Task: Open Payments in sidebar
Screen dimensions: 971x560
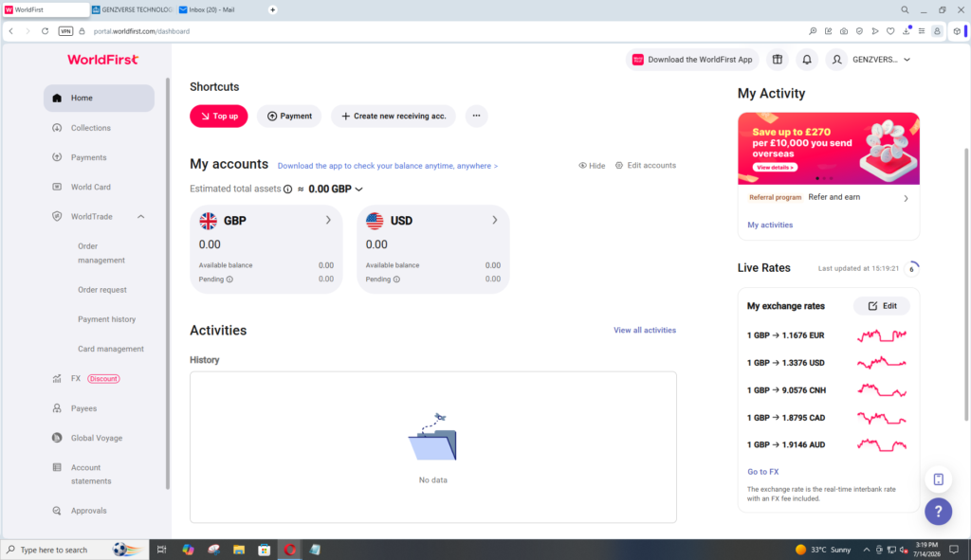Action: pyautogui.click(x=88, y=157)
